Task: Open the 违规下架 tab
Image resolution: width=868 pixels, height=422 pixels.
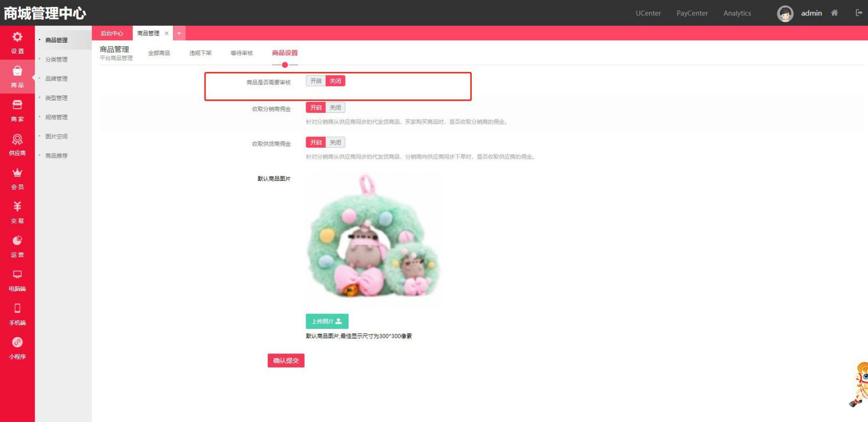Action: [200, 53]
